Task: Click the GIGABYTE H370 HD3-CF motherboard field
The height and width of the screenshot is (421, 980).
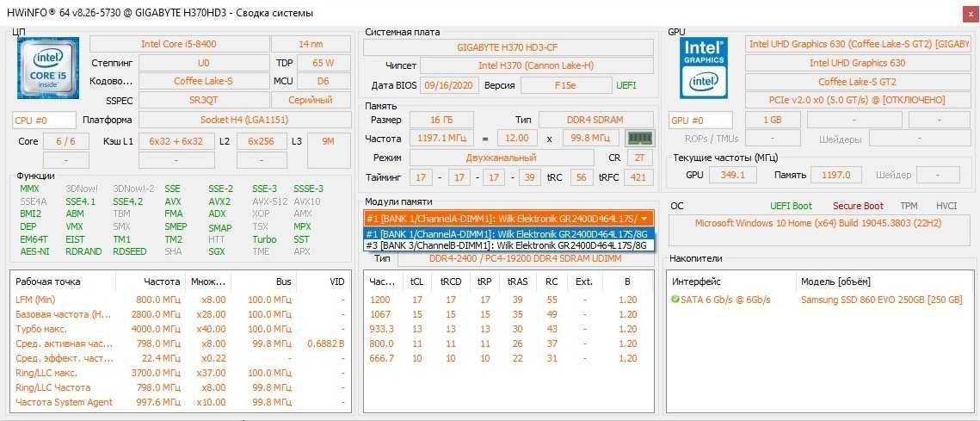Action: click(508, 46)
